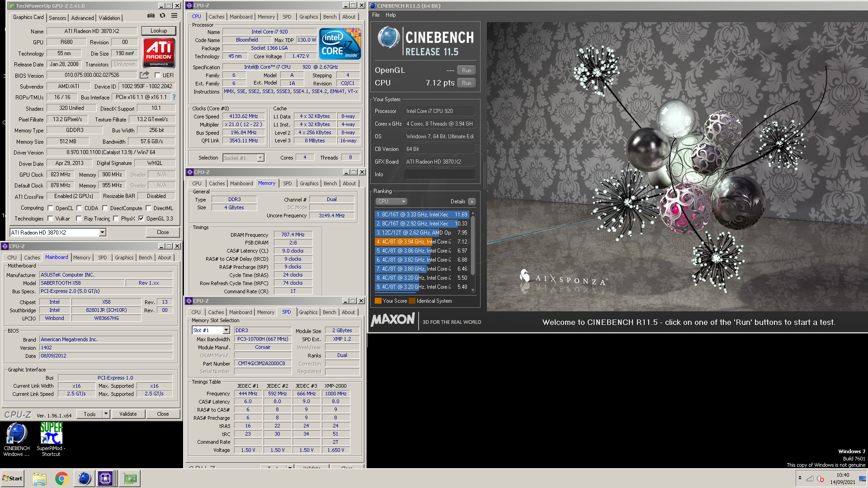Open the Cinebench File menu
Image resolution: width=868 pixels, height=488 pixels.
[376, 15]
